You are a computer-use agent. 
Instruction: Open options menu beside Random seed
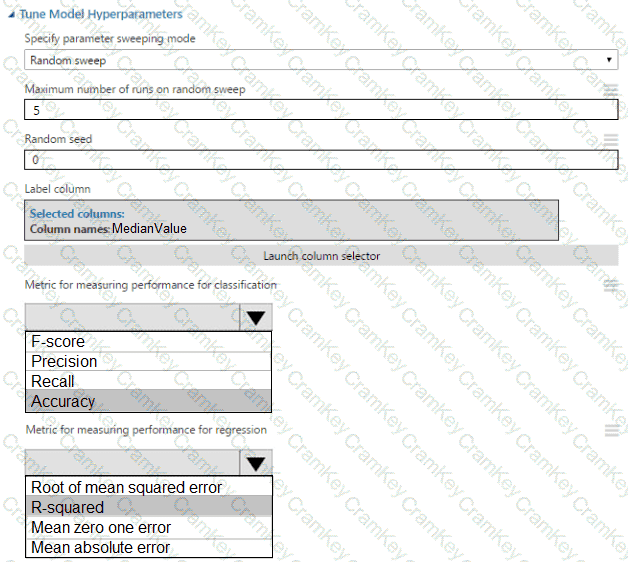coord(610,140)
